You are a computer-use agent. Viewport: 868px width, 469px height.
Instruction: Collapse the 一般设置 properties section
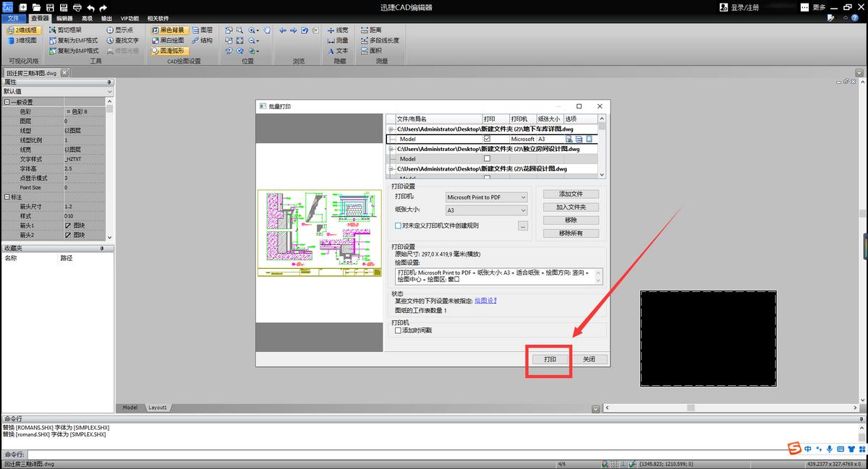7,100
